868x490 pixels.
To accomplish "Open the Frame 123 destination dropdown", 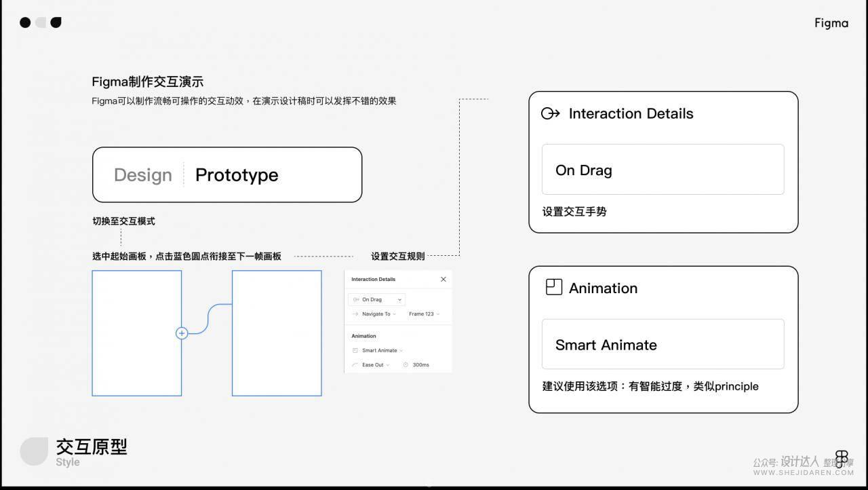I will pos(424,314).
